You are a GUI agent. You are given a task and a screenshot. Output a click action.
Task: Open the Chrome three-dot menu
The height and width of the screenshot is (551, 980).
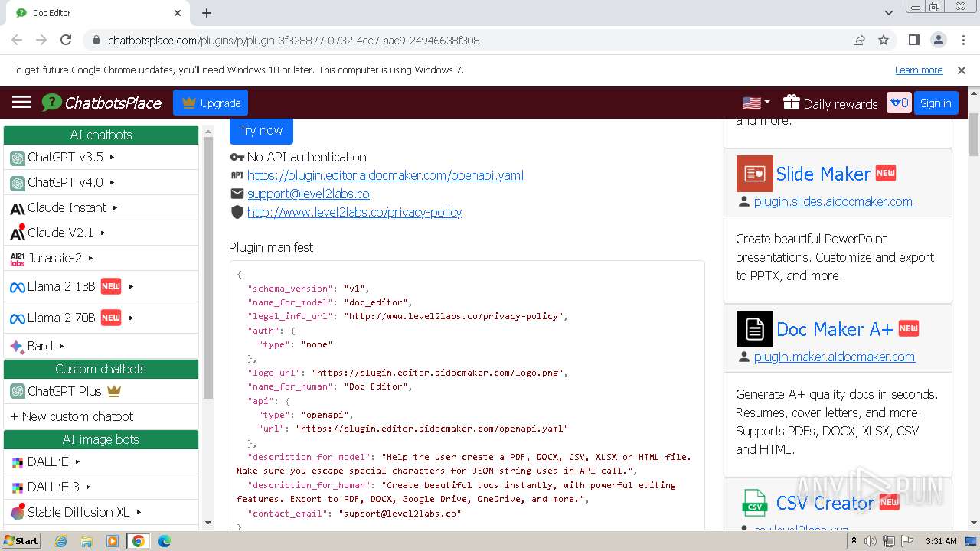point(962,40)
